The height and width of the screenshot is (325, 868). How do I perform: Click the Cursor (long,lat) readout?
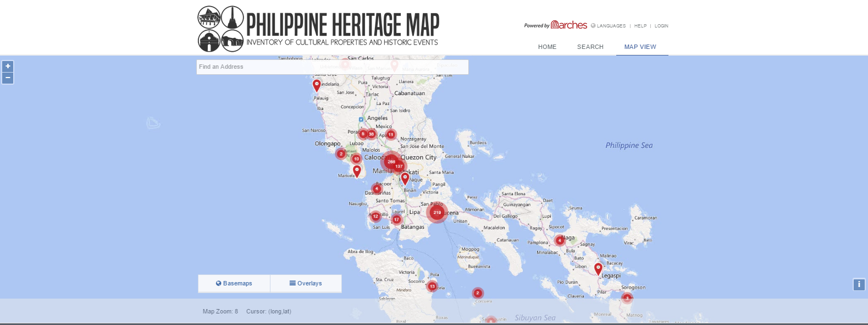coord(269,311)
